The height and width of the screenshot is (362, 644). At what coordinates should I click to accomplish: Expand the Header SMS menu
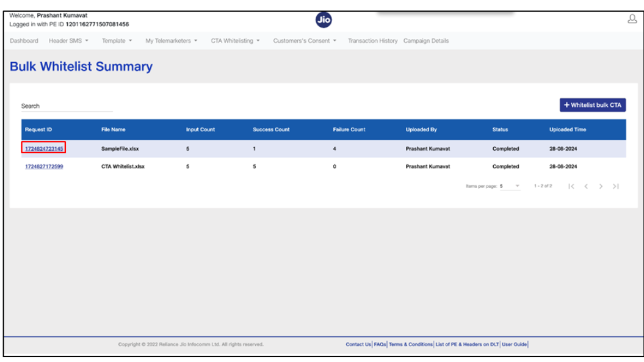point(68,41)
